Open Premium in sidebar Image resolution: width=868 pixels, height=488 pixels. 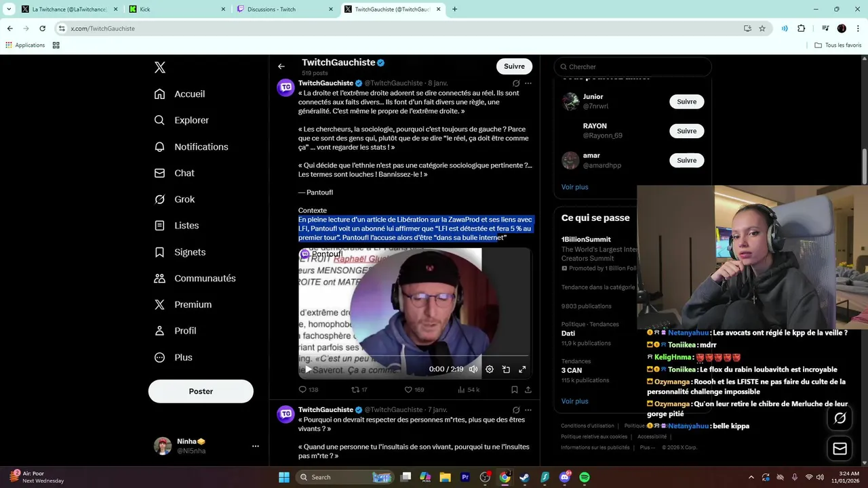coord(183,305)
